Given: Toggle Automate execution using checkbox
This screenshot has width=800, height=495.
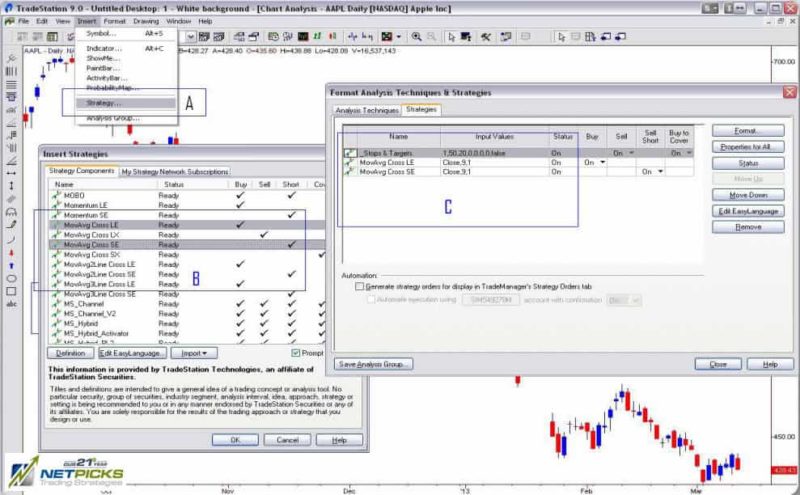Looking at the screenshot, I should pyautogui.click(x=371, y=300).
